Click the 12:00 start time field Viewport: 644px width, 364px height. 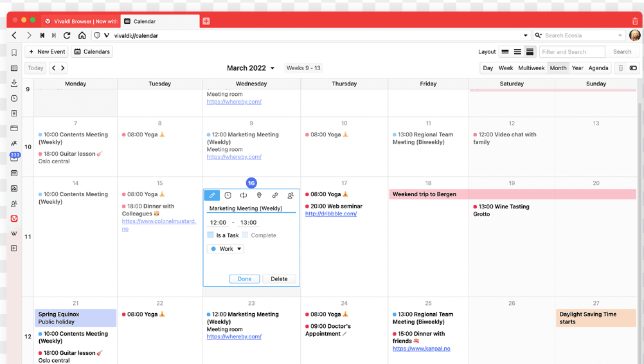coord(218,223)
